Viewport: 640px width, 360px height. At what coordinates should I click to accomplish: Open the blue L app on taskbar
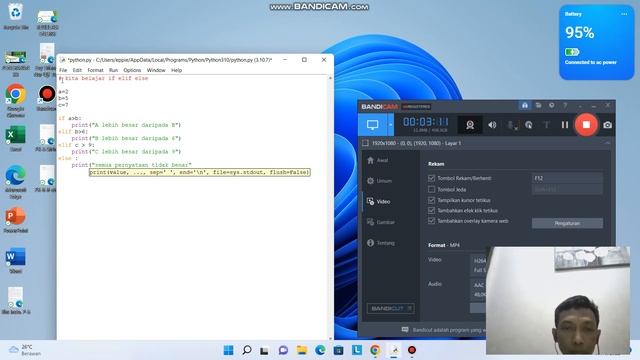click(357, 350)
